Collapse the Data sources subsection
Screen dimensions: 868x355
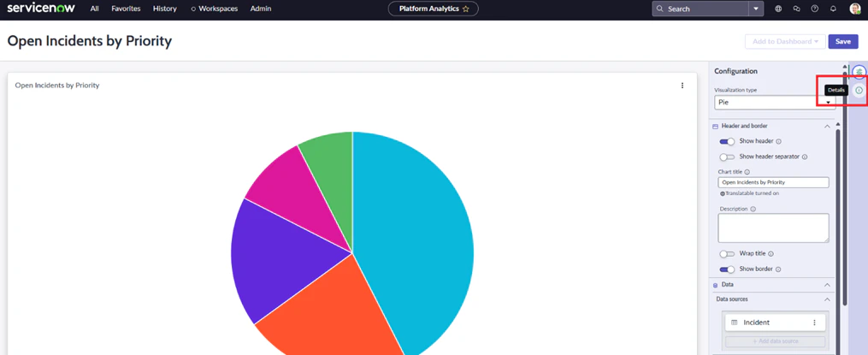pos(827,299)
